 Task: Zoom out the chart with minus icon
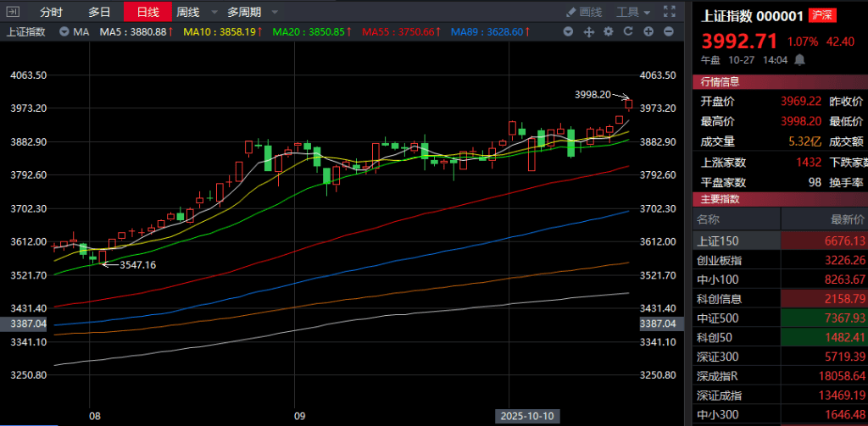670,31
